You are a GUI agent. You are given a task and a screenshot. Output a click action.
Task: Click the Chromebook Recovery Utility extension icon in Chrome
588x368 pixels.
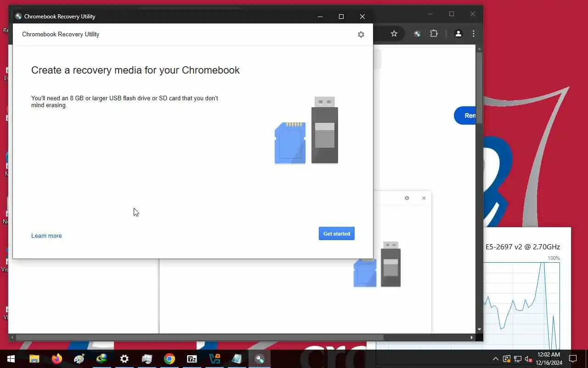click(417, 34)
